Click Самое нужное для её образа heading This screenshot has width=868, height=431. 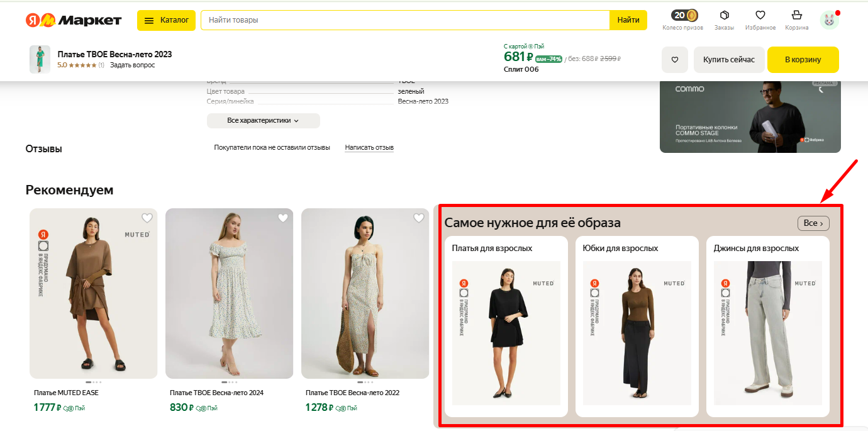point(533,223)
